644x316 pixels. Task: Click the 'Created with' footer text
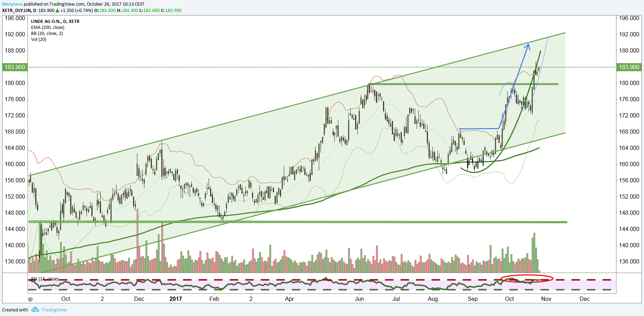[15, 310]
